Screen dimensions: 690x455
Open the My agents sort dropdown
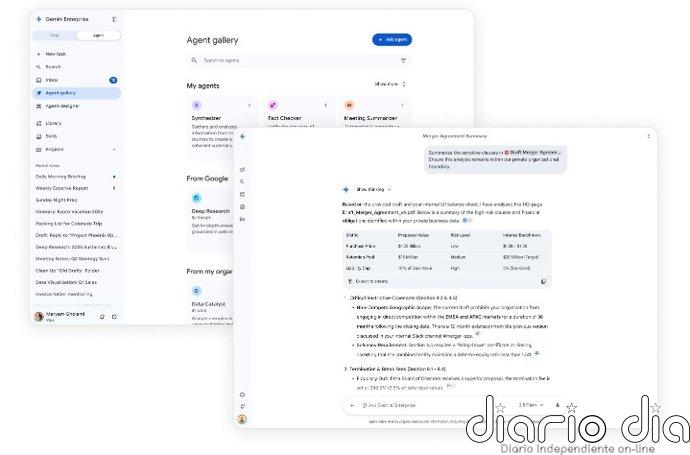tap(390, 84)
